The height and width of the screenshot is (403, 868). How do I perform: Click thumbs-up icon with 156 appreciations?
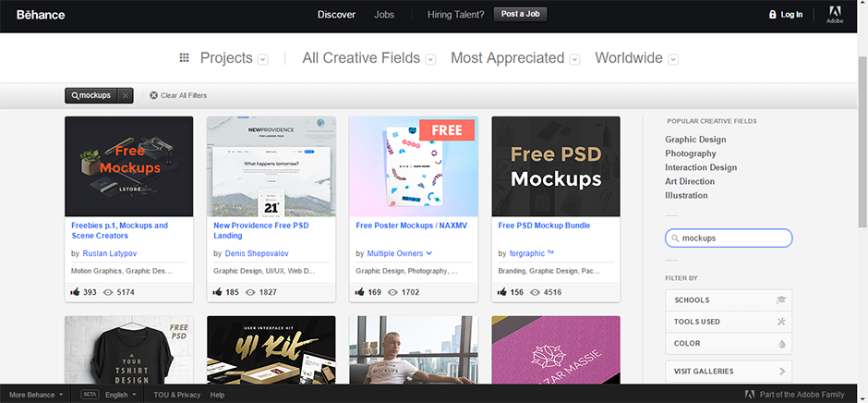click(502, 292)
